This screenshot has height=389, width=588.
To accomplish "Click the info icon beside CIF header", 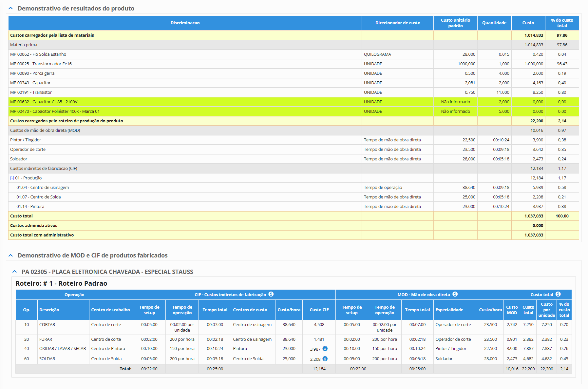I will [271, 294].
